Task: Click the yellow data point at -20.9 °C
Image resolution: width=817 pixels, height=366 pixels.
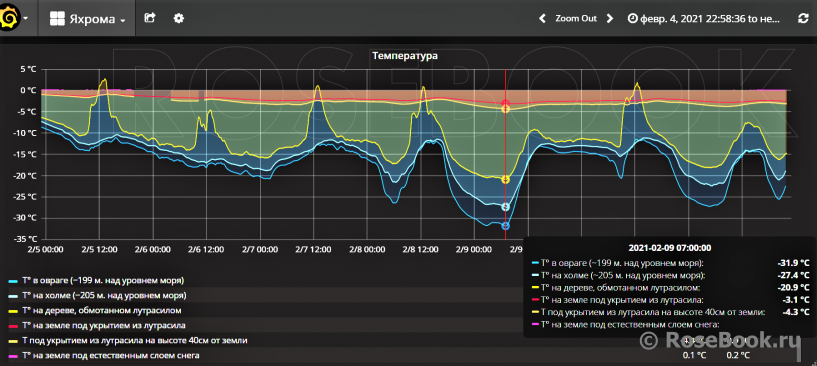Action: [x=505, y=179]
